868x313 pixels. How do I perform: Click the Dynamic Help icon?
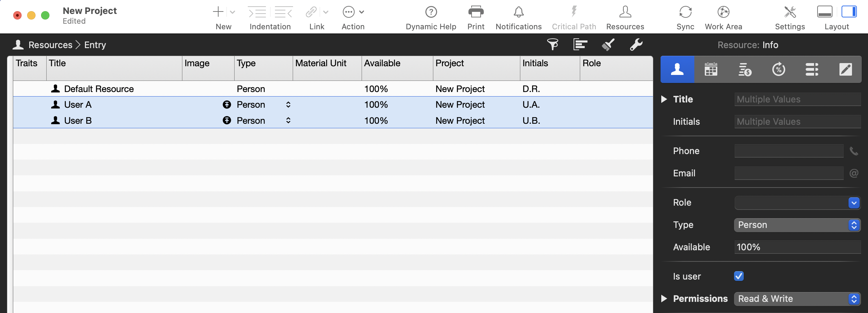(x=431, y=12)
